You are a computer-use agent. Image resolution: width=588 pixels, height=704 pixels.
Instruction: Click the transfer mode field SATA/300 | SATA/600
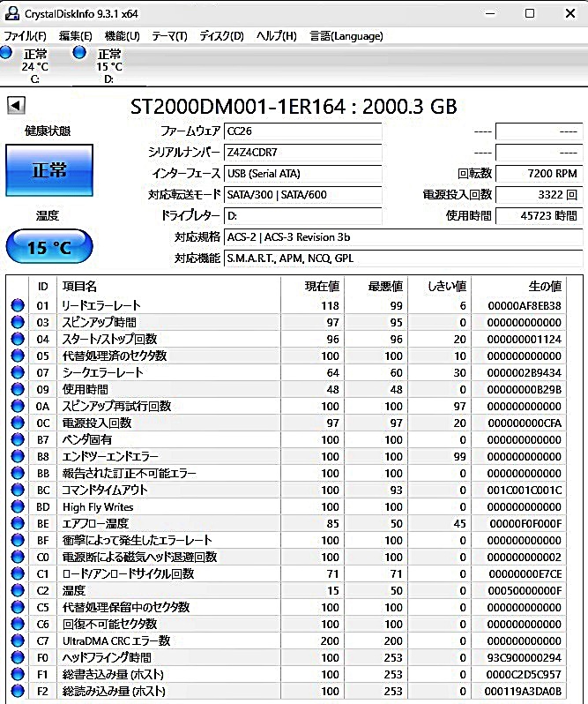(x=302, y=194)
